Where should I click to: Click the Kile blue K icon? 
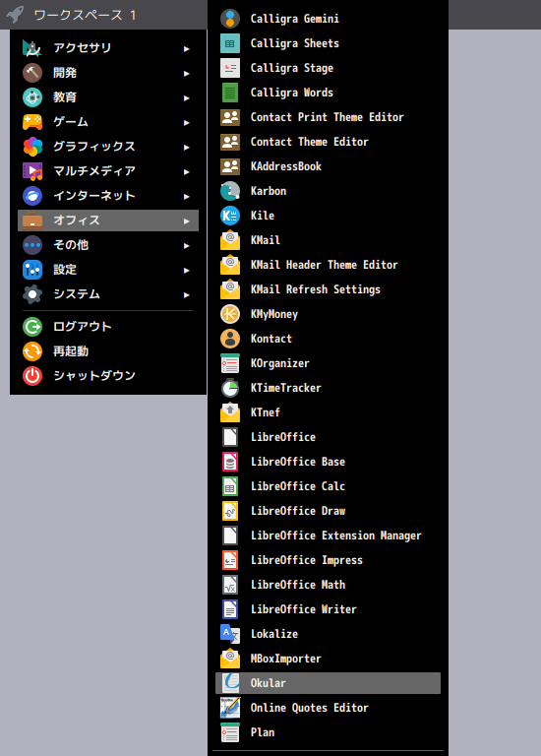230,216
